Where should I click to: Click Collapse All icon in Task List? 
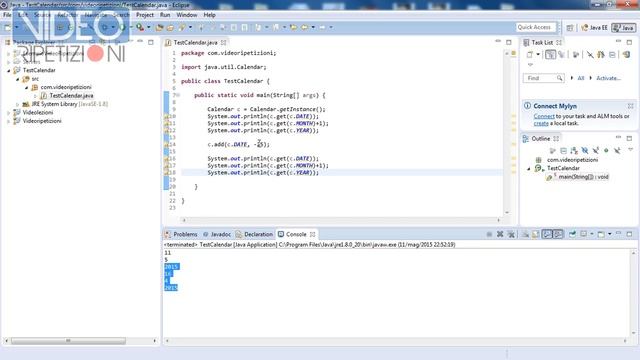pos(612,55)
